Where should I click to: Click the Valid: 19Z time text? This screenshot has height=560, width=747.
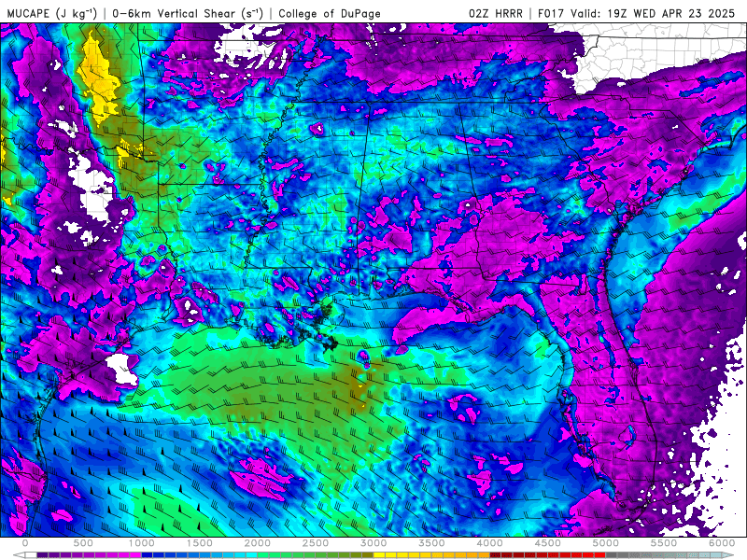pyautogui.click(x=599, y=13)
